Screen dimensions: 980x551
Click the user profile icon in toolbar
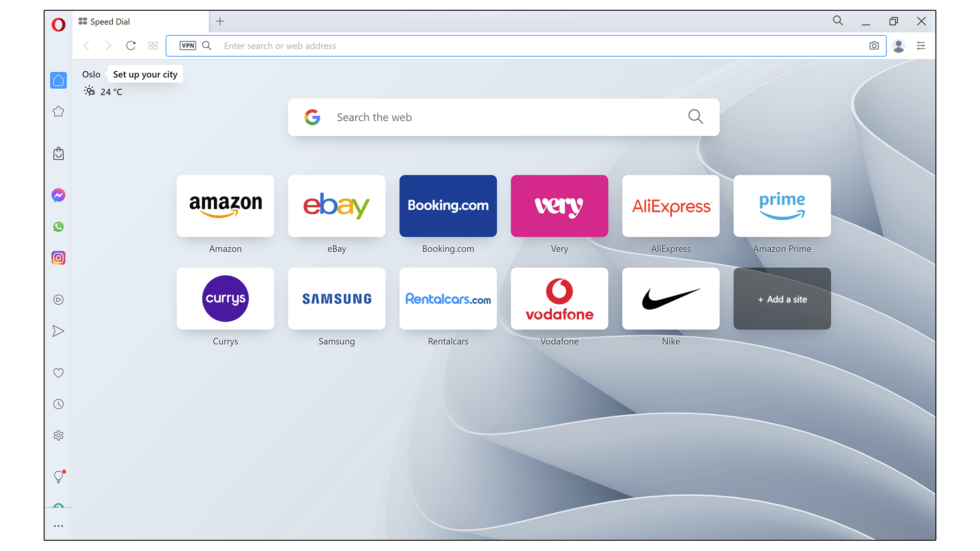[x=899, y=46]
